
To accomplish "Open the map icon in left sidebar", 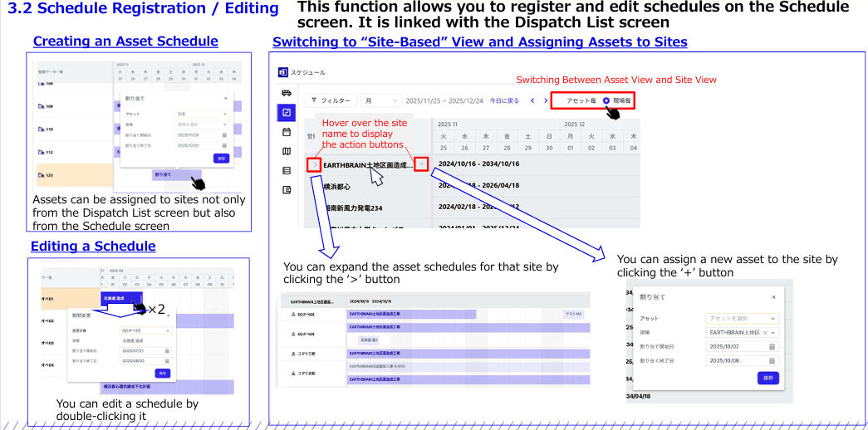I will pyautogui.click(x=287, y=151).
